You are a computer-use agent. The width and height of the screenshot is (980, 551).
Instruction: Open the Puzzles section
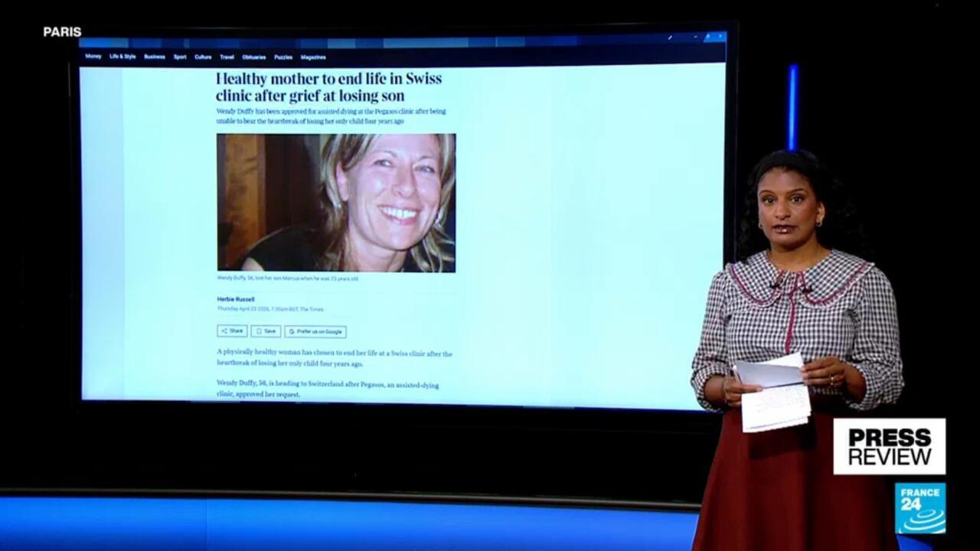point(283,57)
